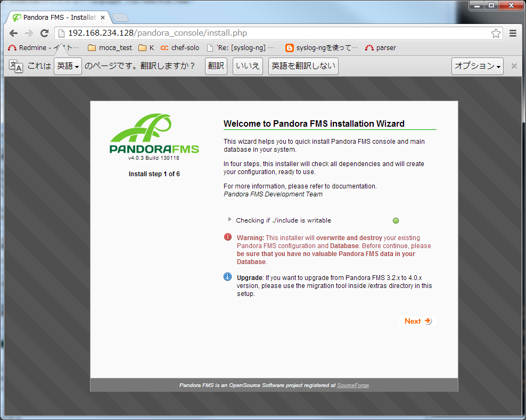
Task: Click the いいえ button
Action: click(248, 66)
